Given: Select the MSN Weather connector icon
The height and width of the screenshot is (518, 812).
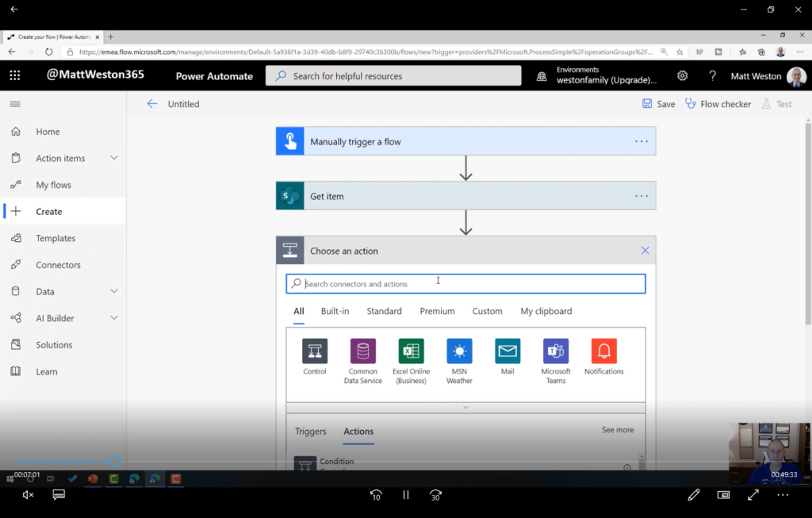Looking at the screenshot, I should point(459,351).
